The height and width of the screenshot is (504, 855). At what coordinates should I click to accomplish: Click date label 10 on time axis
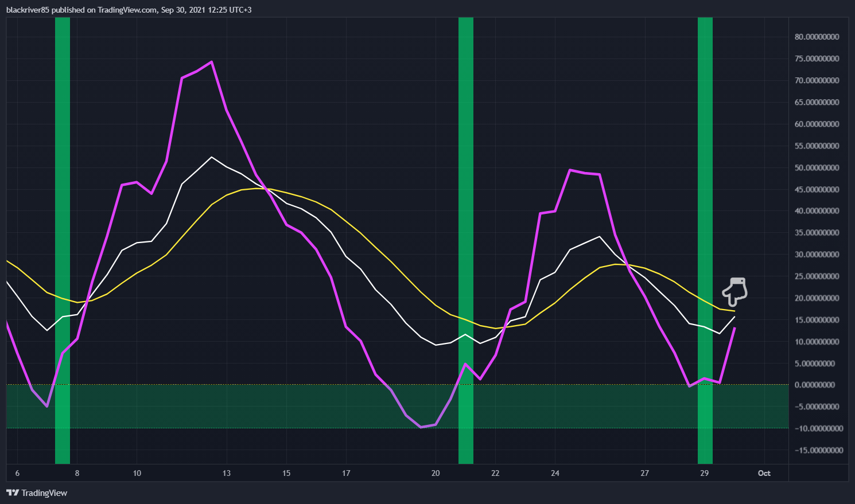coord(137,473)
